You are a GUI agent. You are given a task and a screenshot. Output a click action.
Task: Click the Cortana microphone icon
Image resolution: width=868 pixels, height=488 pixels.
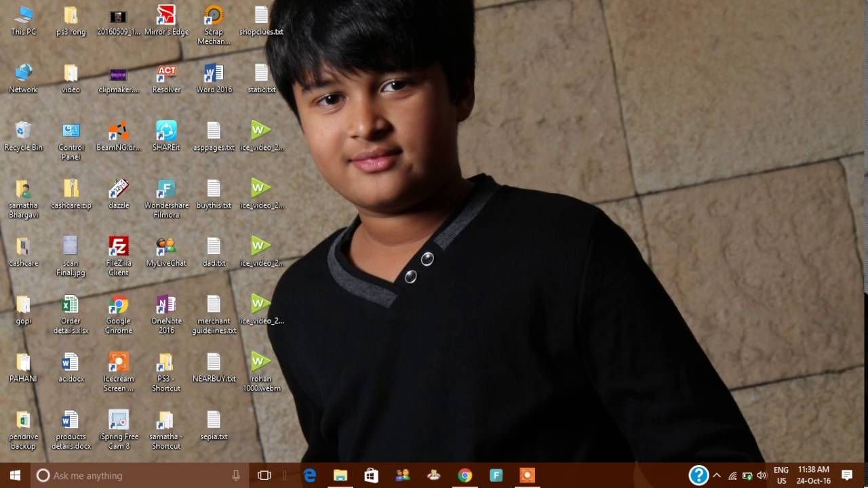[236, 476]
